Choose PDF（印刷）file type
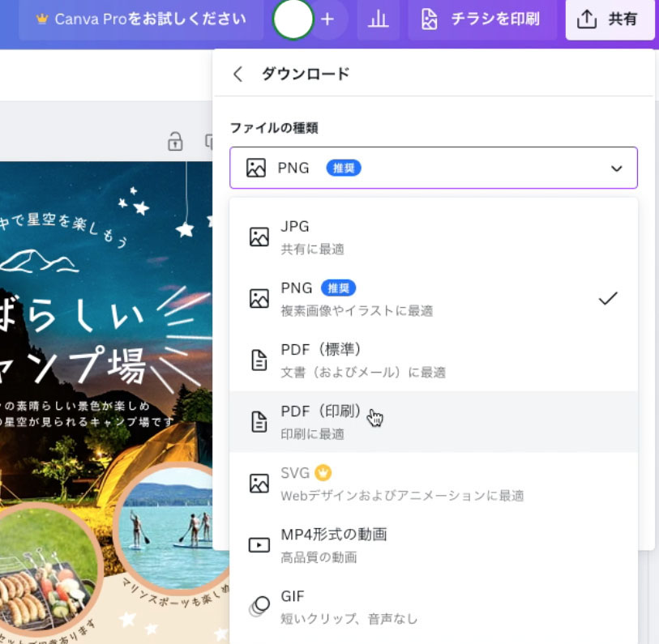 tap(434, 422)
